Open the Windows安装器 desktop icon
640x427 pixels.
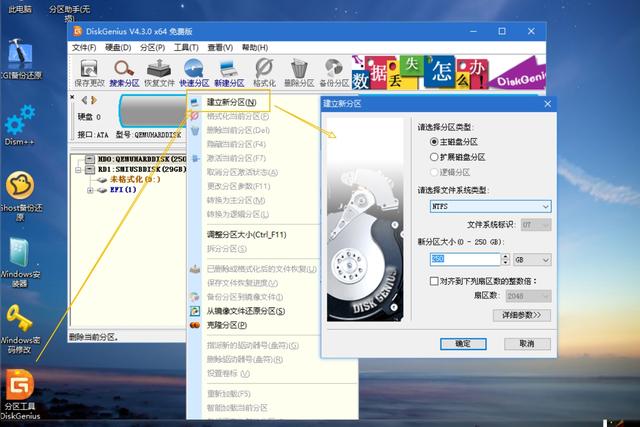point(20,262)
